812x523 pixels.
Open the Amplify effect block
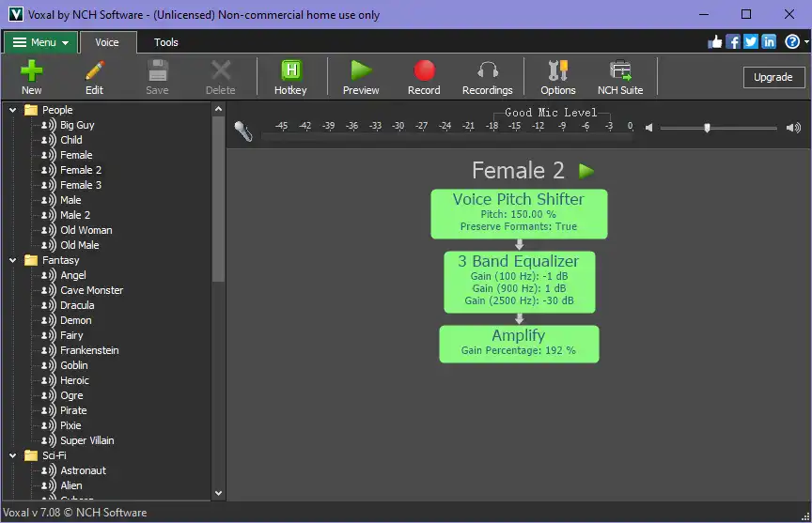coord(519,344)
